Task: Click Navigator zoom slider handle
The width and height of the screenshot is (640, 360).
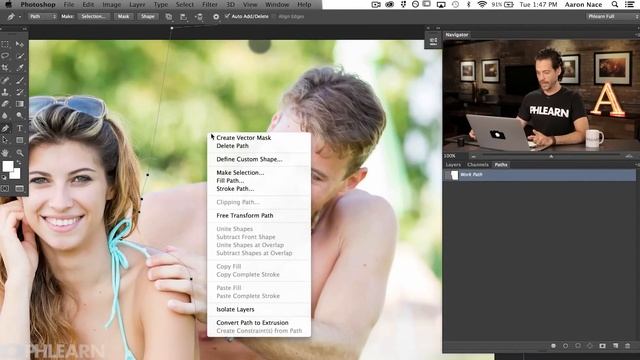Action: click(x=551, y=156)
